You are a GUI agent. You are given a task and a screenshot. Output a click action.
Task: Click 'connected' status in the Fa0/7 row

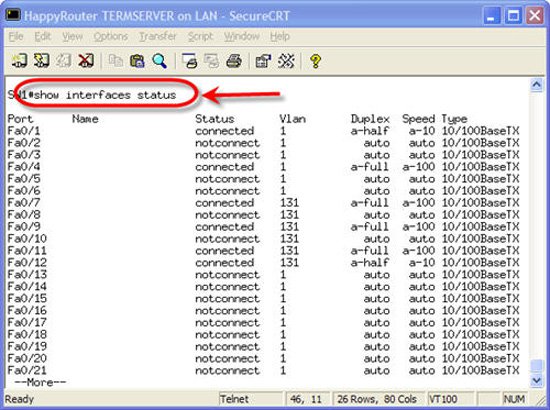224,203
